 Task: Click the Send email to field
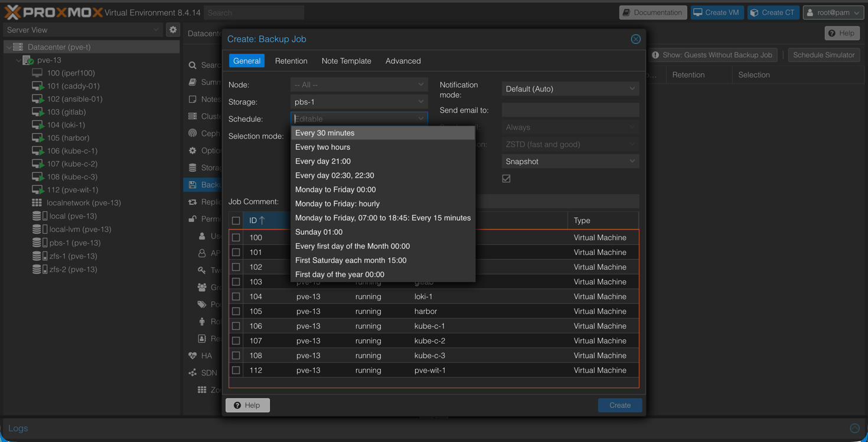tap(570, 110)
